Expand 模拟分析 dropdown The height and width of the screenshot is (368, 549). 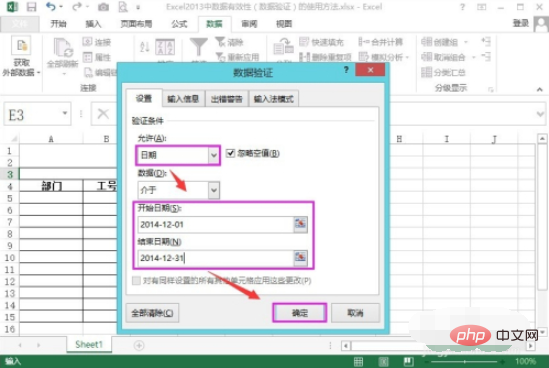pos(408,57)
